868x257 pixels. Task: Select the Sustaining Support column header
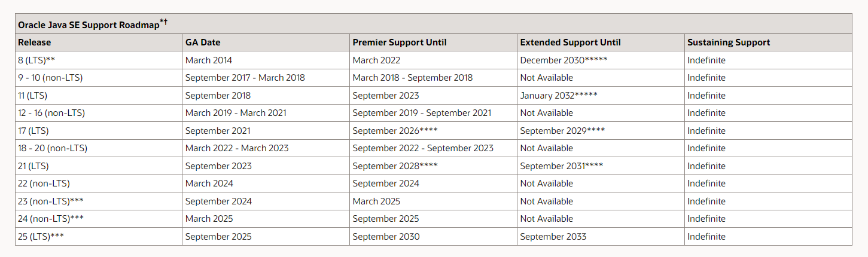[x=729, y=42]
